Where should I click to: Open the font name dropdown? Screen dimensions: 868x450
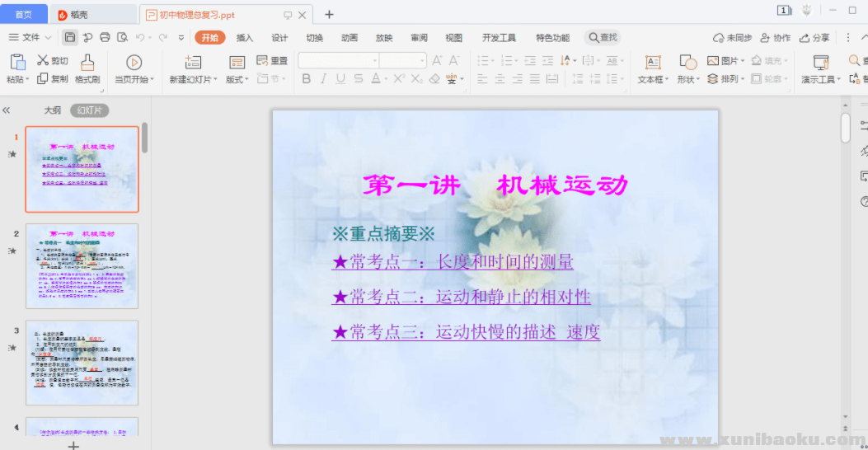pos(374,60)
